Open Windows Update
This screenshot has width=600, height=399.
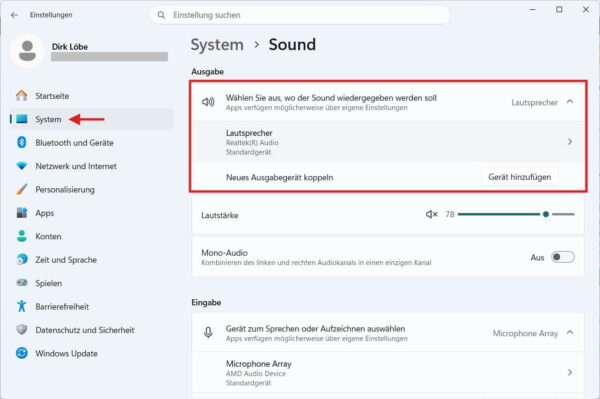tap(91, 353)
